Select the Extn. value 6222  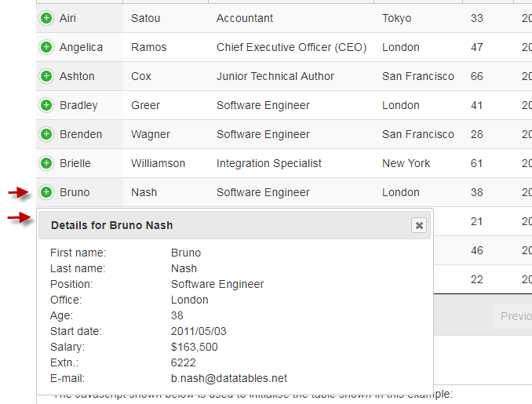183,362
